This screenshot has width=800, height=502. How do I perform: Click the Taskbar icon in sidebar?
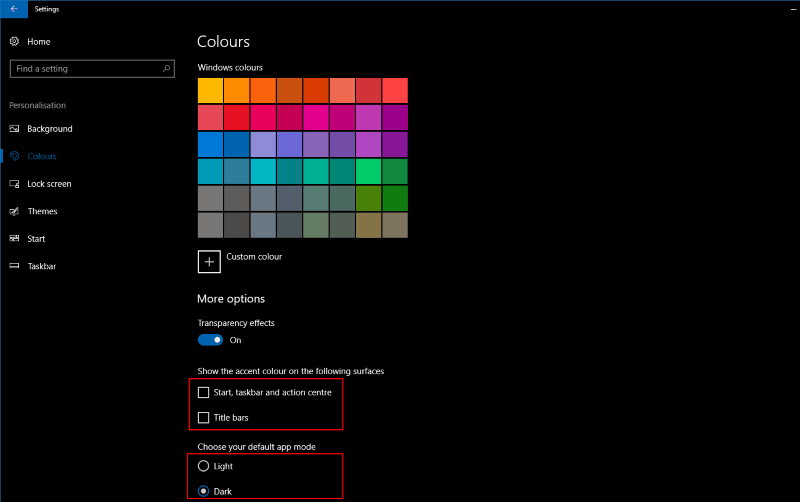tap(14, 266)
